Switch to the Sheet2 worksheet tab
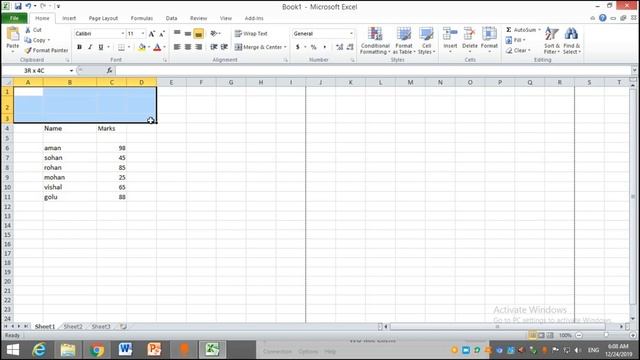 73,327
